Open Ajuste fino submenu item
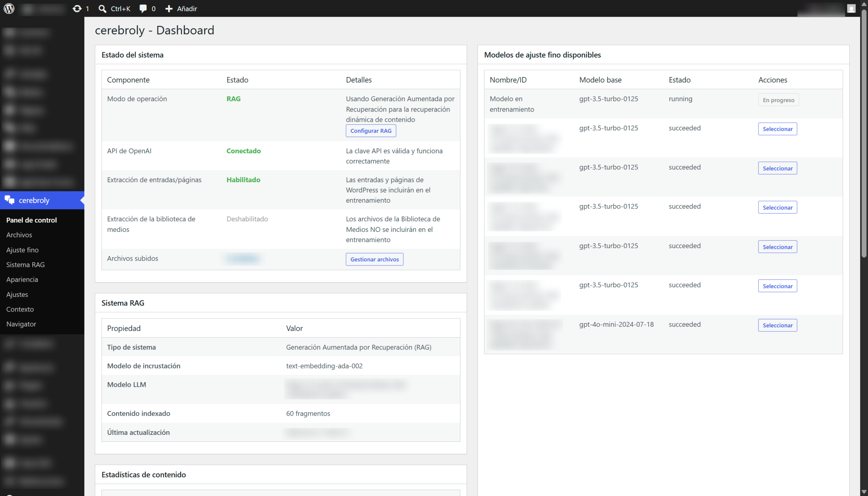Image resolution: width=868 pixels, height=496 pixels. 22,250
